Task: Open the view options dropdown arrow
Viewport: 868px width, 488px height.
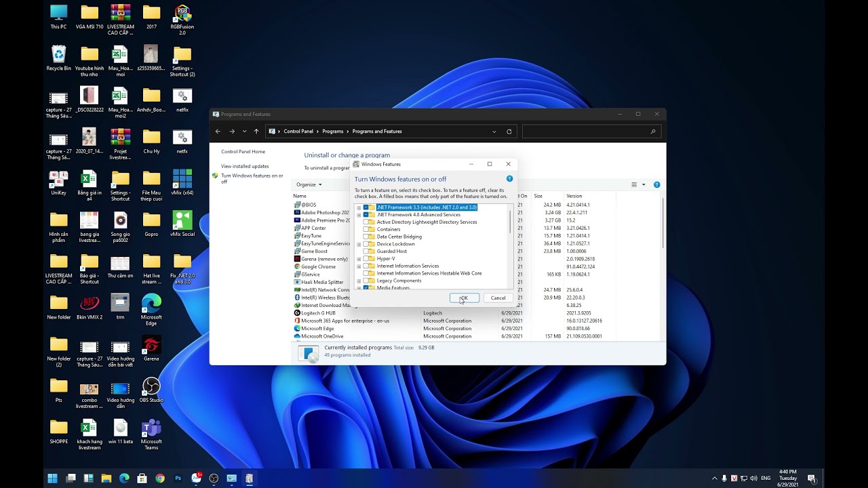Action: (x=644, y=184)
